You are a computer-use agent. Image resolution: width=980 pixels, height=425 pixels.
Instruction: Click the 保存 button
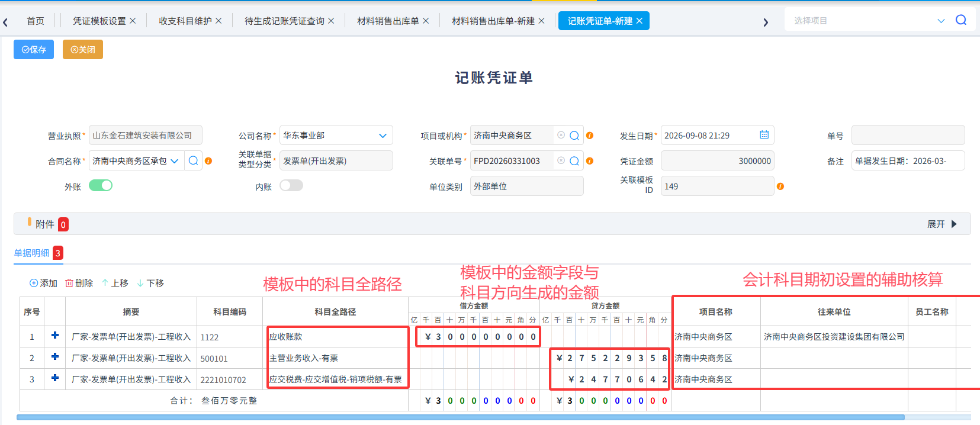click(34, 50)
